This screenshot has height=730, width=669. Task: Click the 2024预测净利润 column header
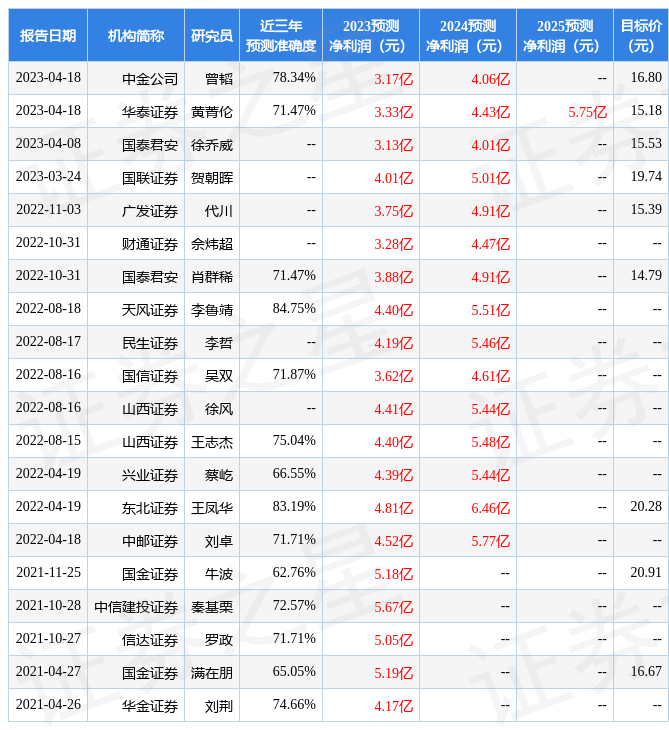[468, 35]
